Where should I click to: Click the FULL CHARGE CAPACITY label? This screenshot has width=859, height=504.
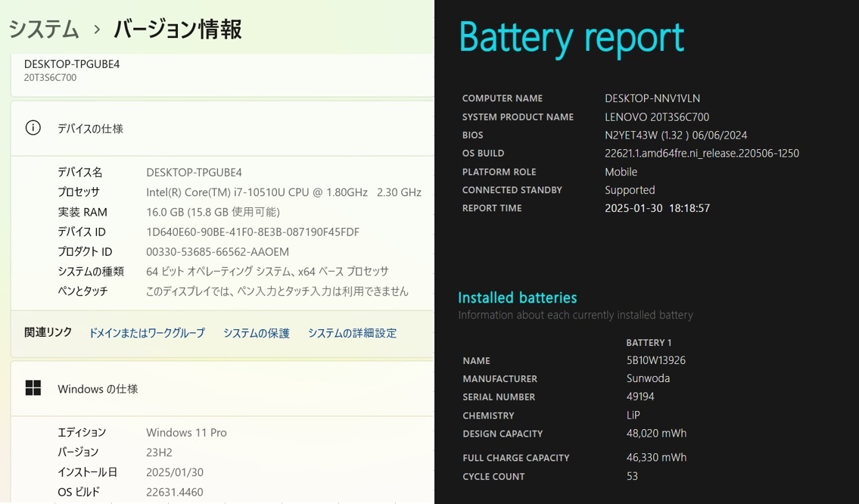516,458
